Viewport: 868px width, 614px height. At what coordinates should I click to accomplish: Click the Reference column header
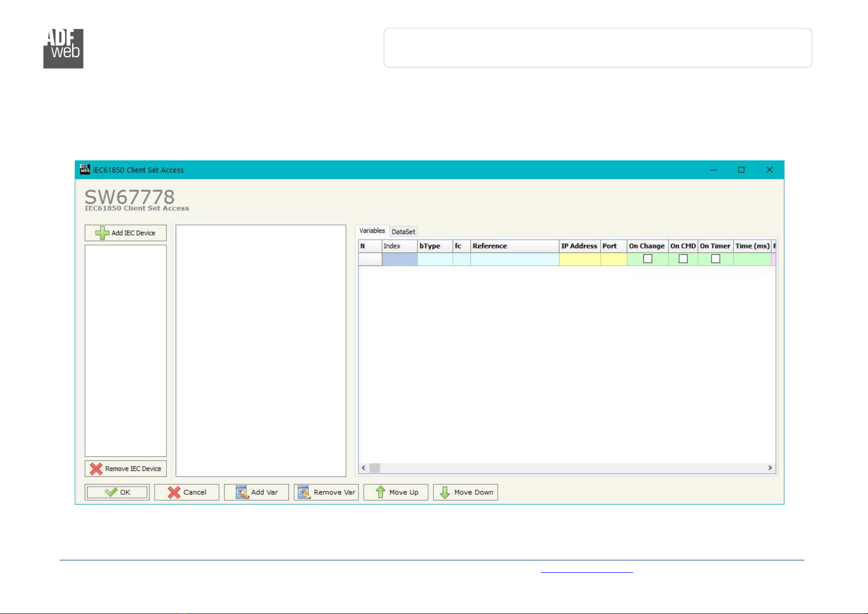click(515, 246)
